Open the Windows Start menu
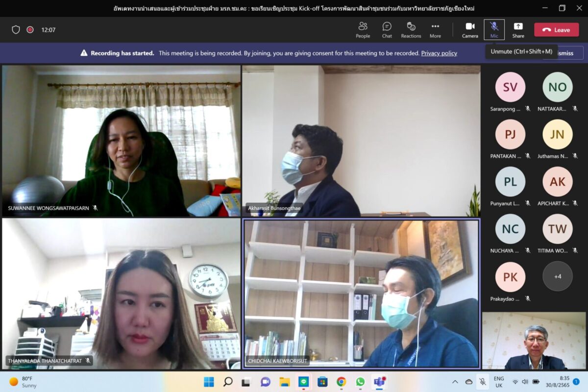 click(x=209, y=382)
